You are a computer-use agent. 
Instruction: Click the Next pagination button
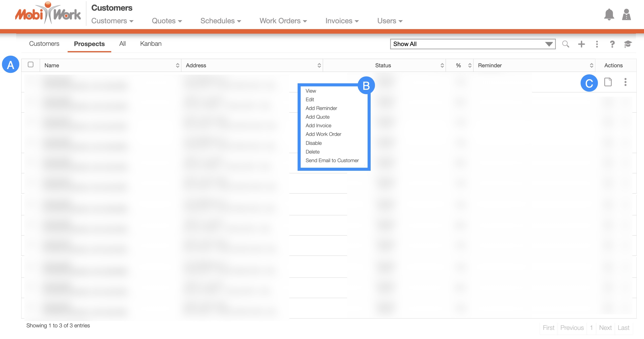605,328
